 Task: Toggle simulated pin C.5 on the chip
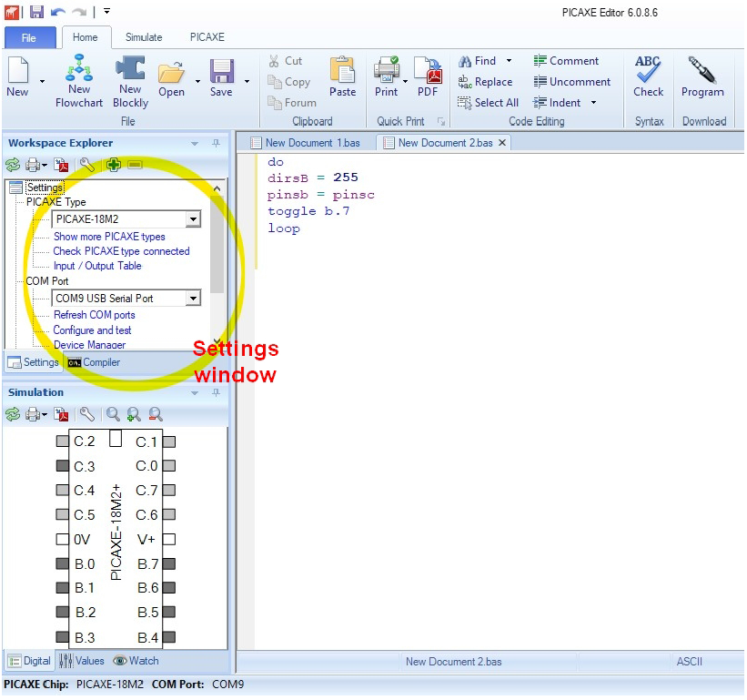point(63,514)
